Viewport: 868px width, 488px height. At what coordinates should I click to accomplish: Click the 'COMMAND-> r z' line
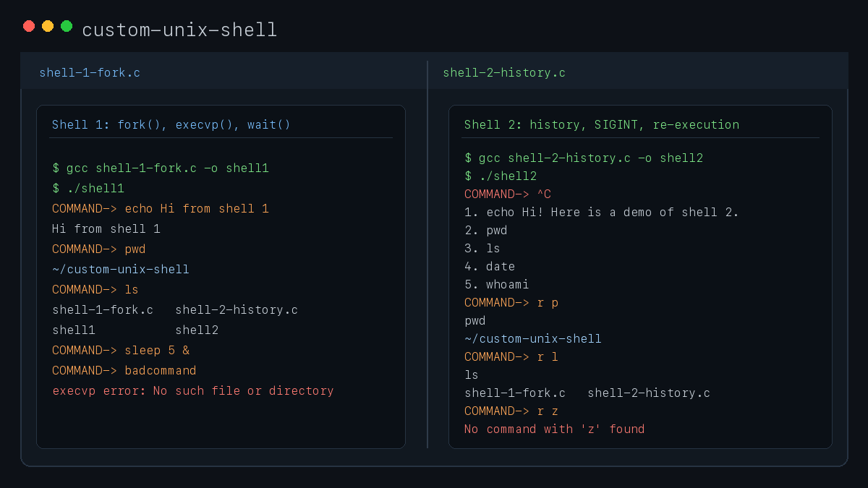[511, 411]
